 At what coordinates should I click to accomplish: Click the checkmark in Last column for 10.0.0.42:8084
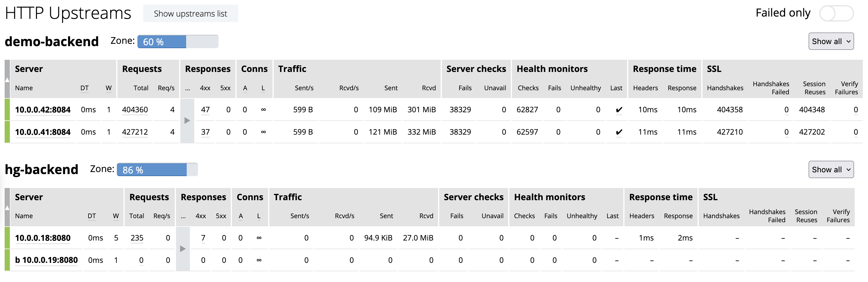[619, 109]
